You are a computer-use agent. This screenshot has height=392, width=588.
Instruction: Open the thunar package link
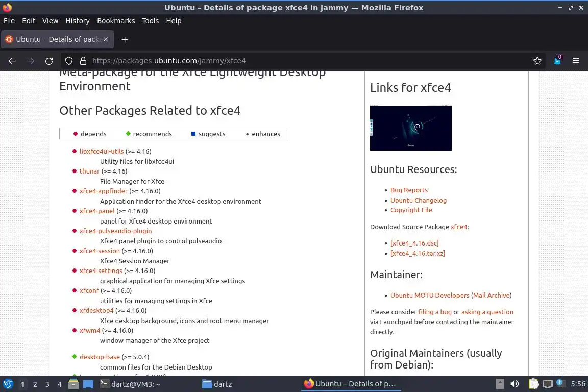(x=90, y=171)
